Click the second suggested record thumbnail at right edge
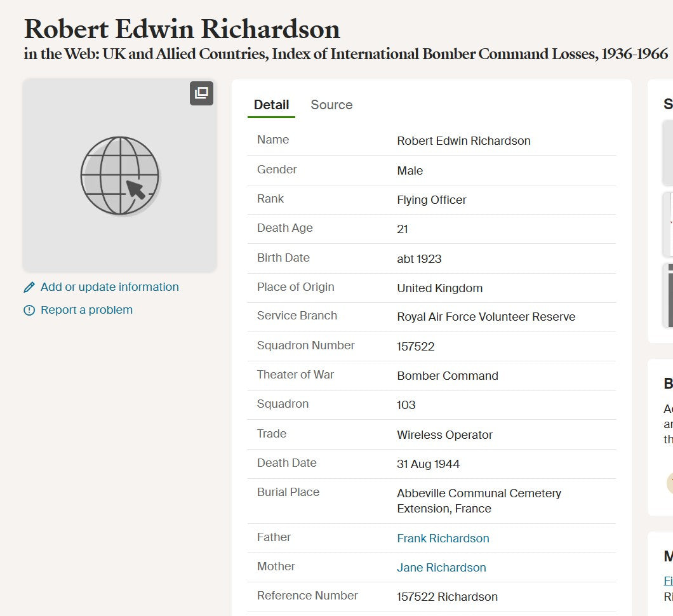 pyautogui.click(x=668, y=224)
